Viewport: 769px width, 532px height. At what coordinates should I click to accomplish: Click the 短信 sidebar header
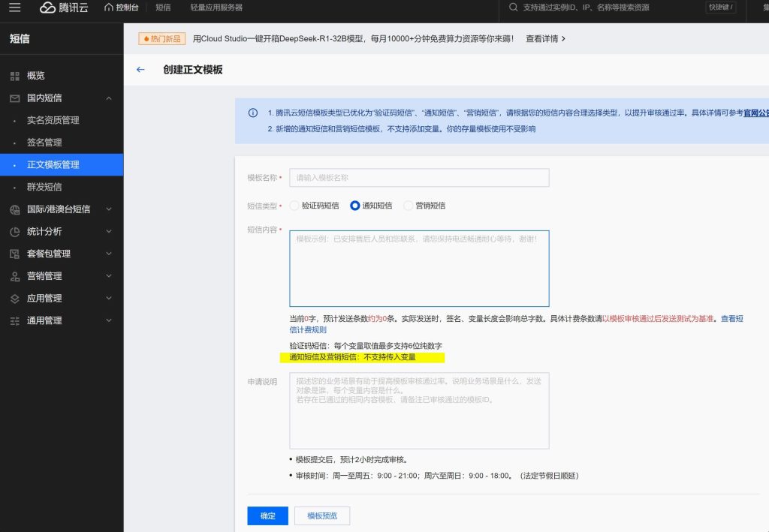[x=20, y=39]
